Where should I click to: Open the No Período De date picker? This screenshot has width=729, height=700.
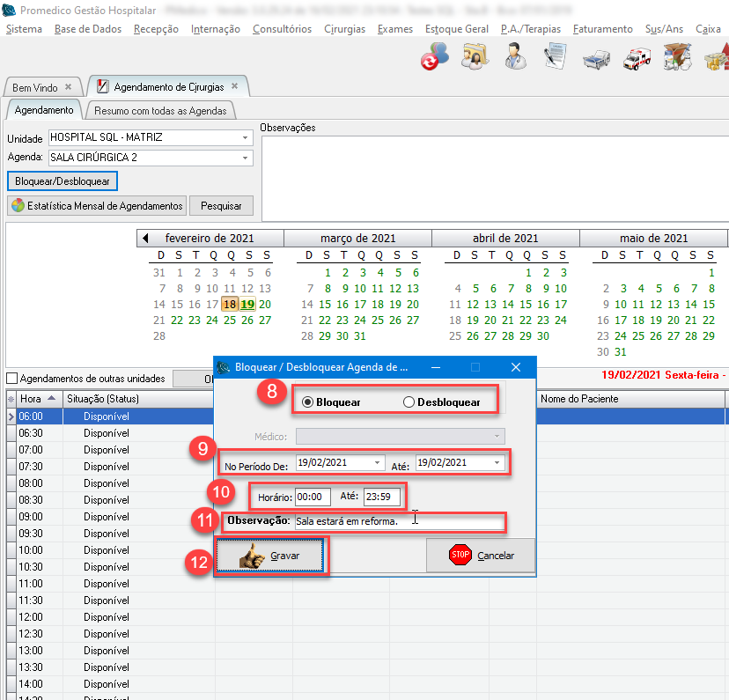point(377,463)
